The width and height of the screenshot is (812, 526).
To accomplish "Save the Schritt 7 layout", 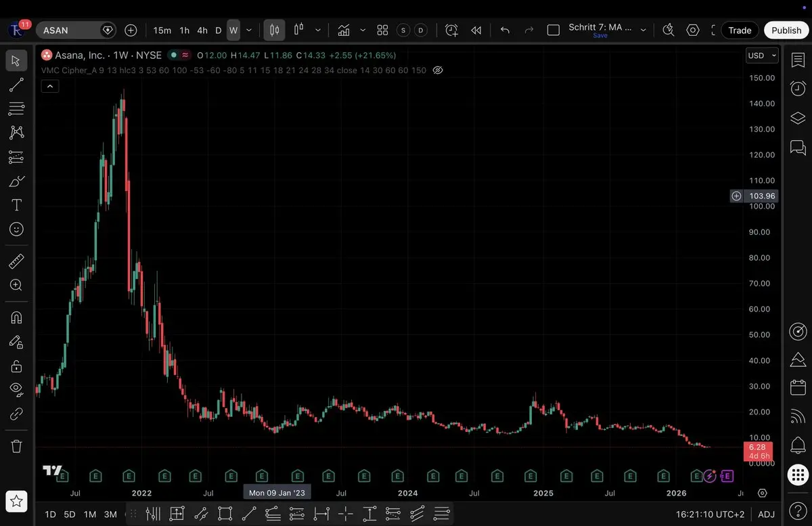I will tap(600, 36).
